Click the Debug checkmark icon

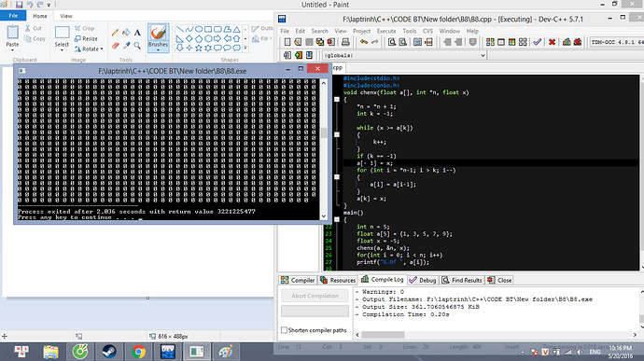(x=538, y=42)
